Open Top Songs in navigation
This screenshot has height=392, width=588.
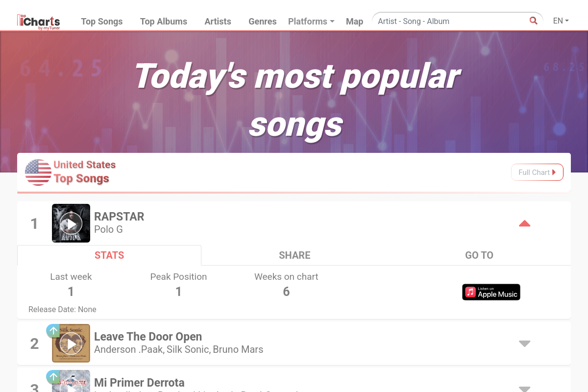click(x=102, y=22)
